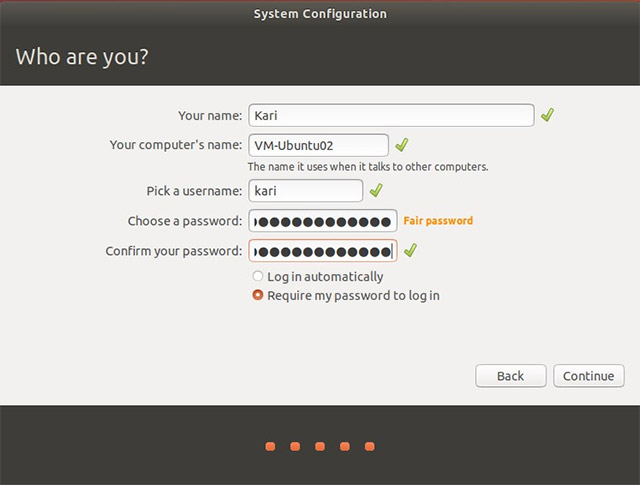The width and height of the screenshot is (640, 485).
Task: Click the checkmark beside the username field
Action: pyautogui.click(x=376, y=190)
